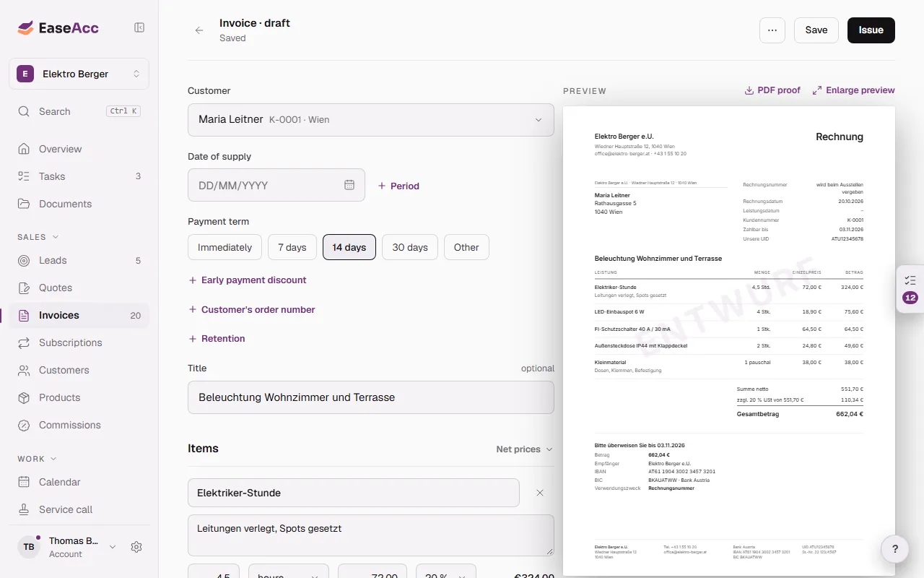Image resolution: width=924 pixels, height=578 pixels.
Task: Go to Overview page
Action: (x=79, y=149)
